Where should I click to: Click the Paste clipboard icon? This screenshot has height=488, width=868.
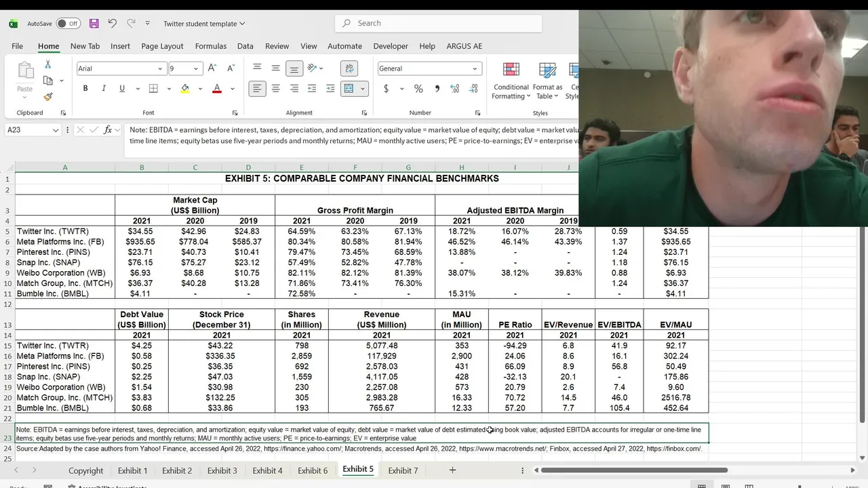[x=25, y=70]
